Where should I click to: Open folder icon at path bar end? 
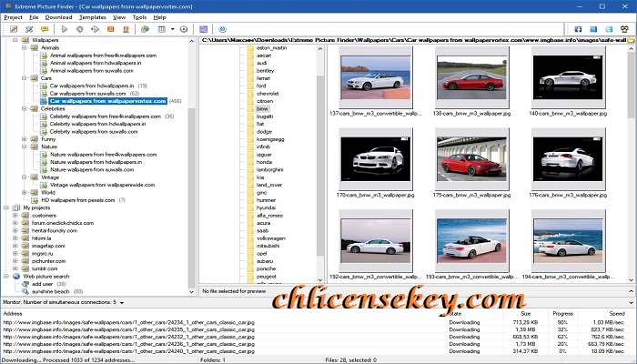click(631, 40)
